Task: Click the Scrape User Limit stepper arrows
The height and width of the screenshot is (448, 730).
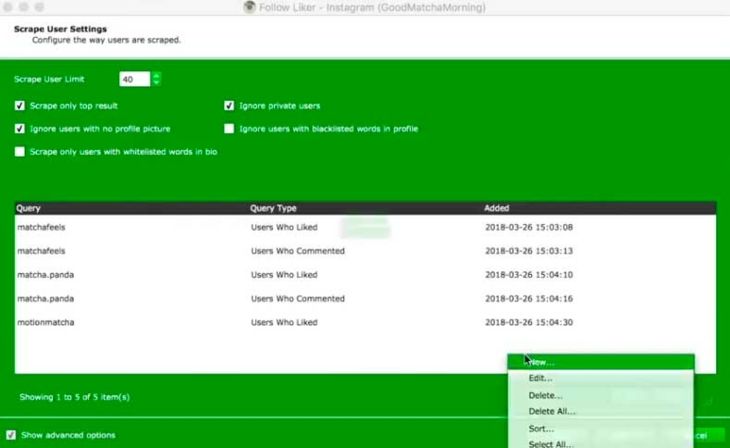Action: click(x=156, y=79)
